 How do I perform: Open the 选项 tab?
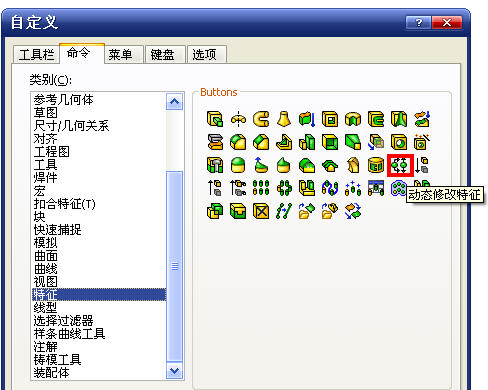coord(207,54)
